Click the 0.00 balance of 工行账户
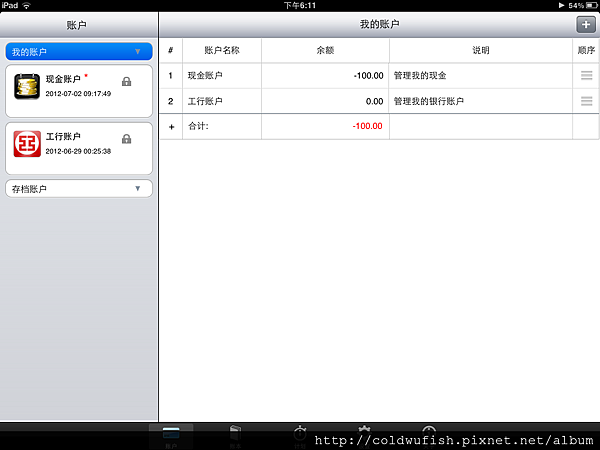 [374, 101]
